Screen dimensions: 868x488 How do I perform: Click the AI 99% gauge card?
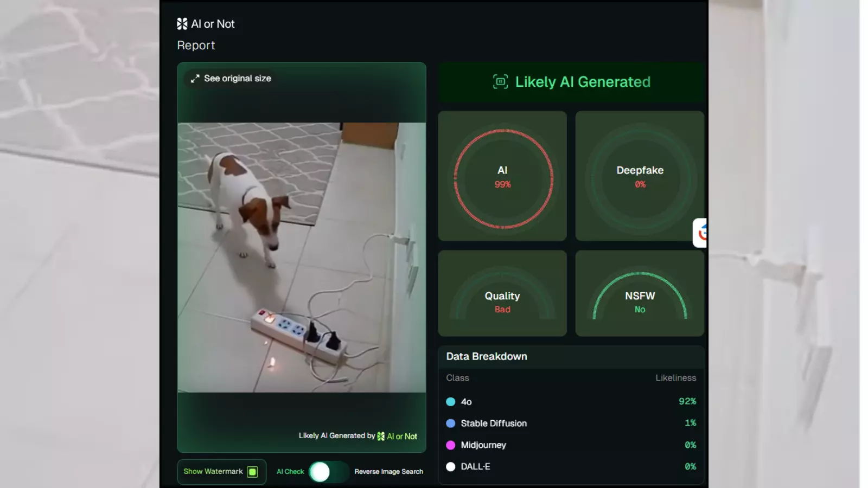(x=502, y=176)
